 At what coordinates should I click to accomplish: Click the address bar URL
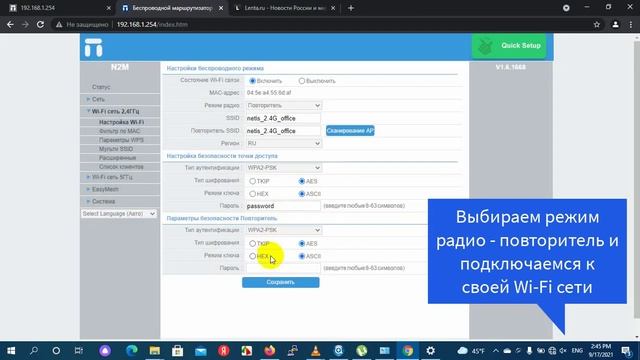click(x=152, y=24)
